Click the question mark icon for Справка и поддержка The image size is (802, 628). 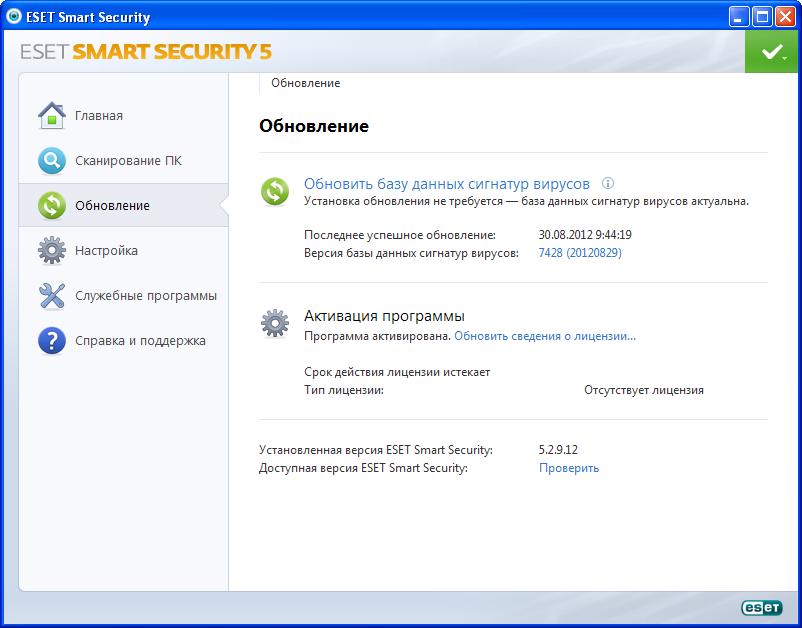[52, 341]
